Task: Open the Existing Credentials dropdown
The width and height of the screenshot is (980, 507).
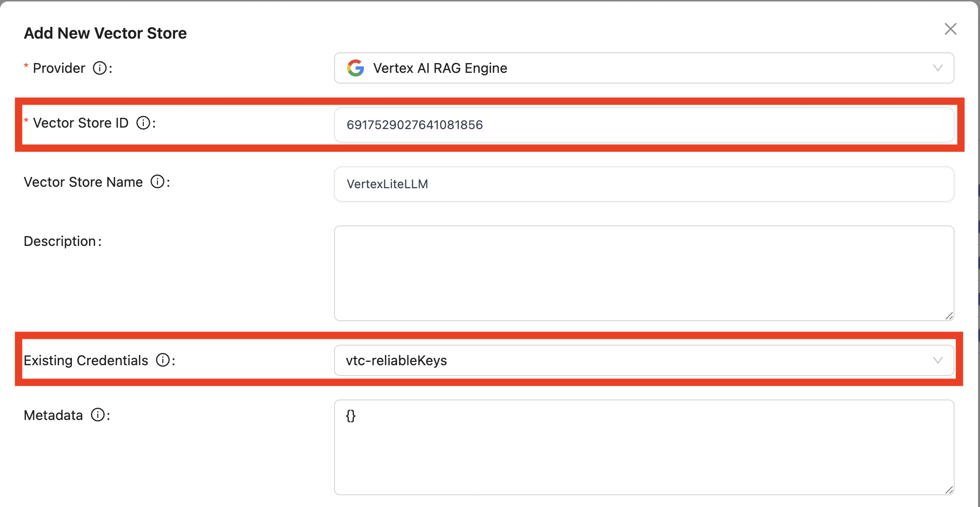Action: (x=636, y=360)
